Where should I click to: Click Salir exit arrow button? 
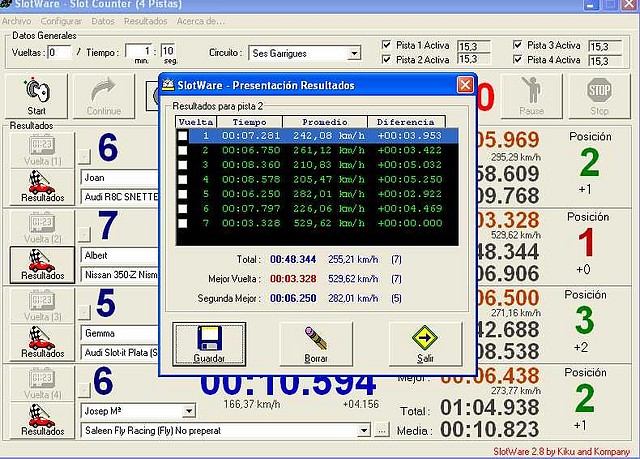point(425,344)
